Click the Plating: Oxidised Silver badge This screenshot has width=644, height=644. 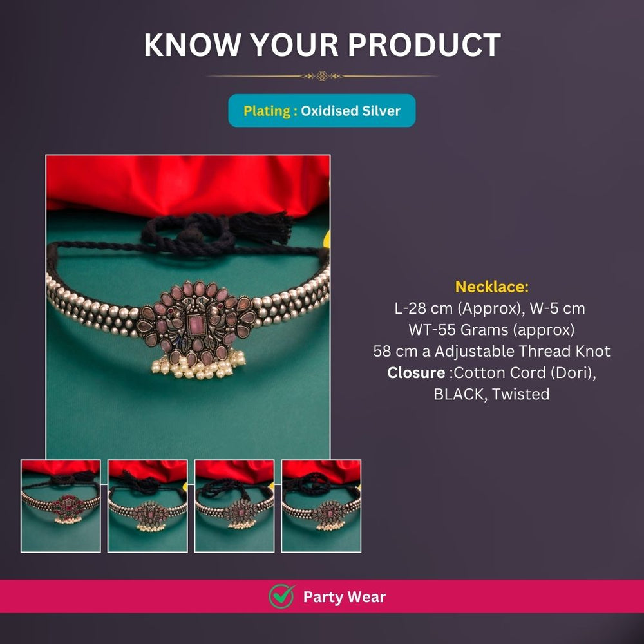(x=322, y=111)
